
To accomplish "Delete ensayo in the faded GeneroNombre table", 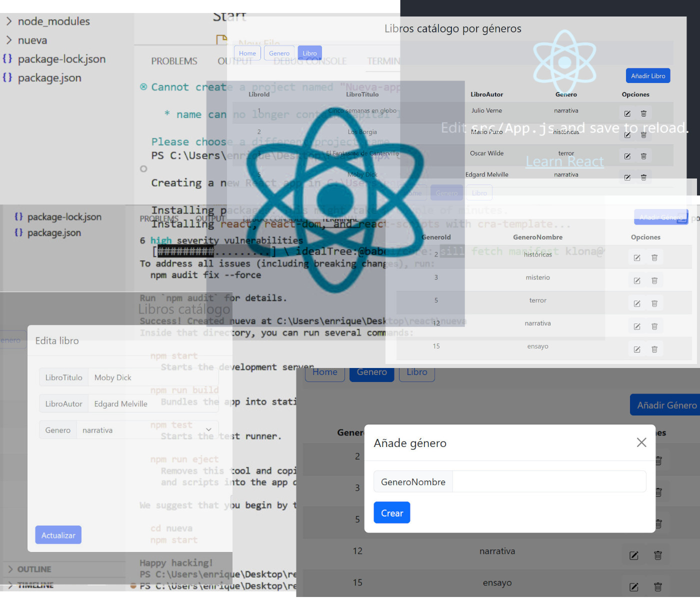I will tap(654, 349).
